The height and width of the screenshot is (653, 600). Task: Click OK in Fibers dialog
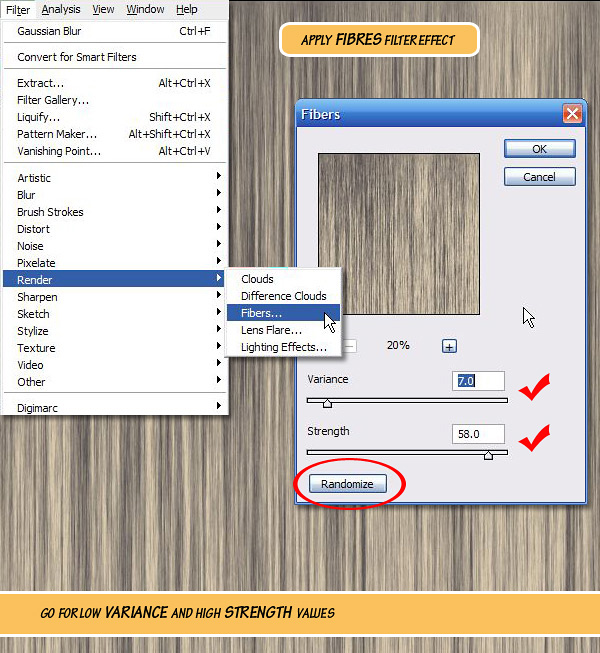point(540,149)
